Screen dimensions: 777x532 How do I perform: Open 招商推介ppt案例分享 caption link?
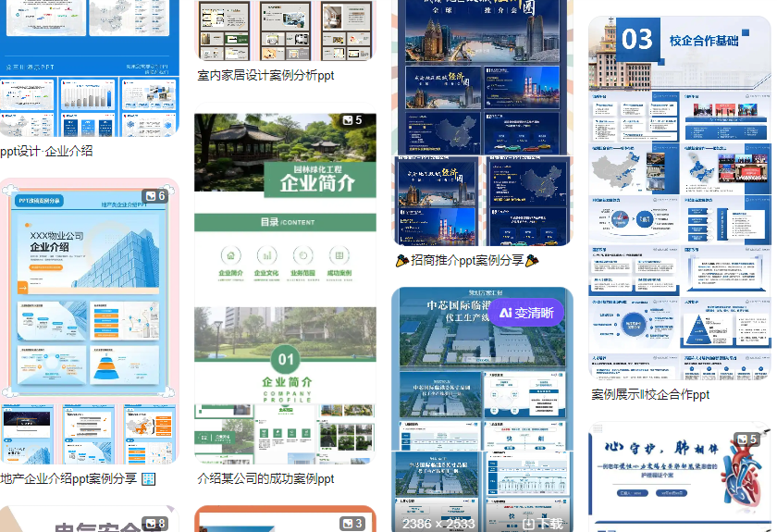(467, 261)
